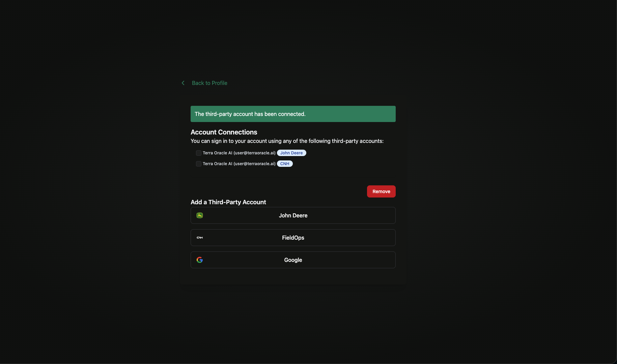Click the Google sign-in option
This screenshot has height=364, width=617.
(x=293, y=260)
